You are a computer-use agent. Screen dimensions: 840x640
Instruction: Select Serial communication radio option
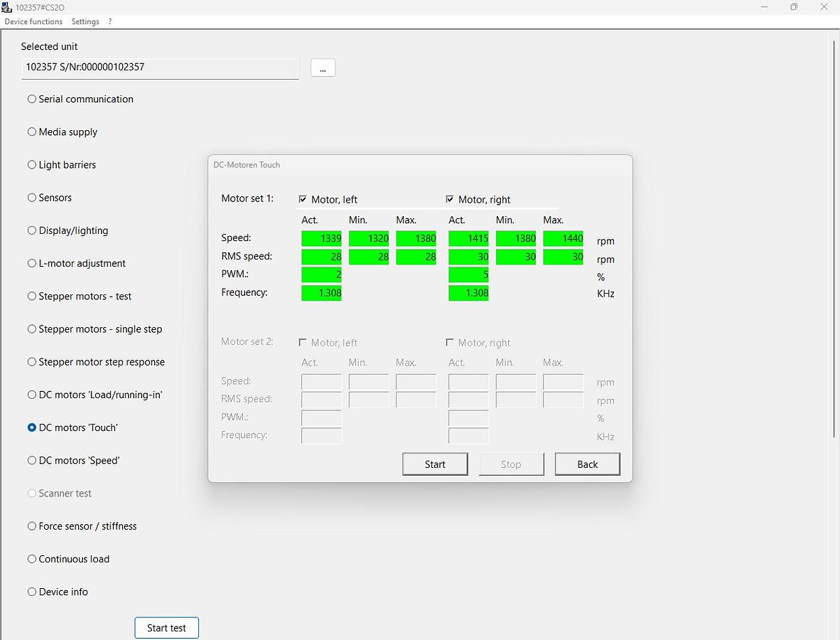click(32, 100)
